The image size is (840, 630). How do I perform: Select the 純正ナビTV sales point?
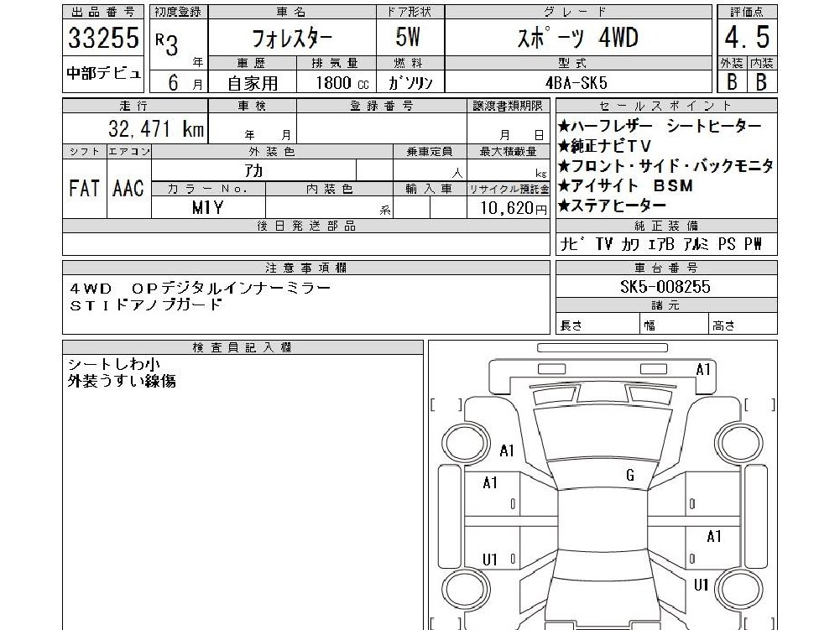click(605, 146)
